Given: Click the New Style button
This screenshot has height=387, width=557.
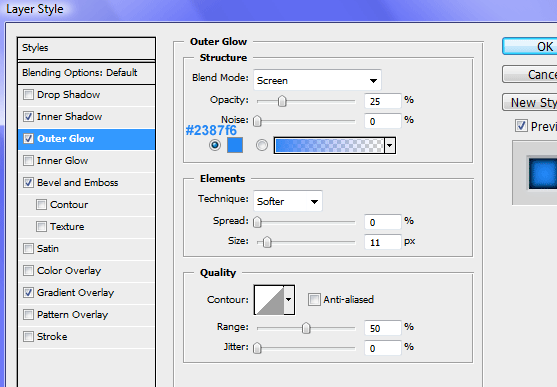Looking at the screenshot, I should [x=530, y=102].
